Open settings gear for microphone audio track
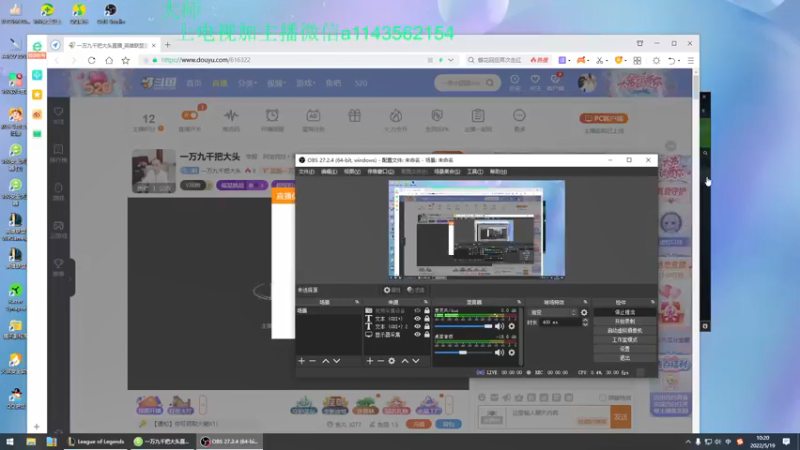Image resolution: width=800 pixels, height=450 pixels. 512,326
